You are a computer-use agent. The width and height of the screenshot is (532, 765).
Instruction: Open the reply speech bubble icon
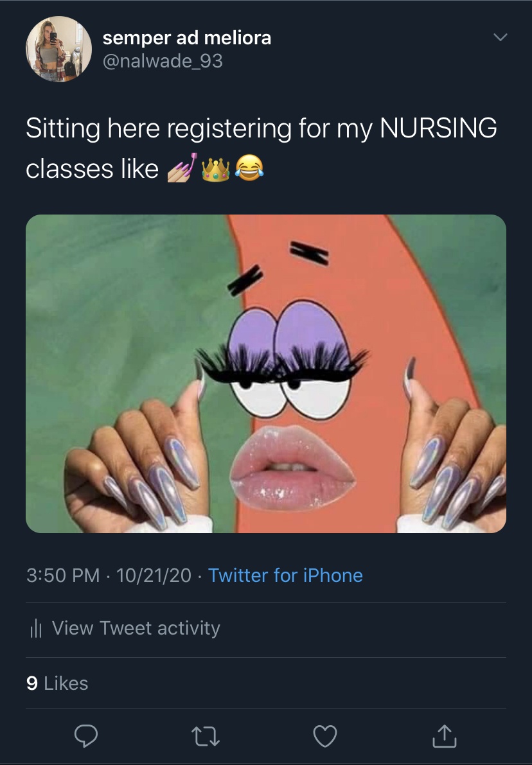[86, 735]
